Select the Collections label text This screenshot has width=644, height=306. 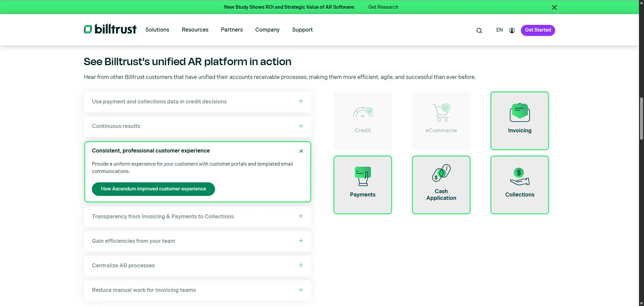(x=520, y=194)
